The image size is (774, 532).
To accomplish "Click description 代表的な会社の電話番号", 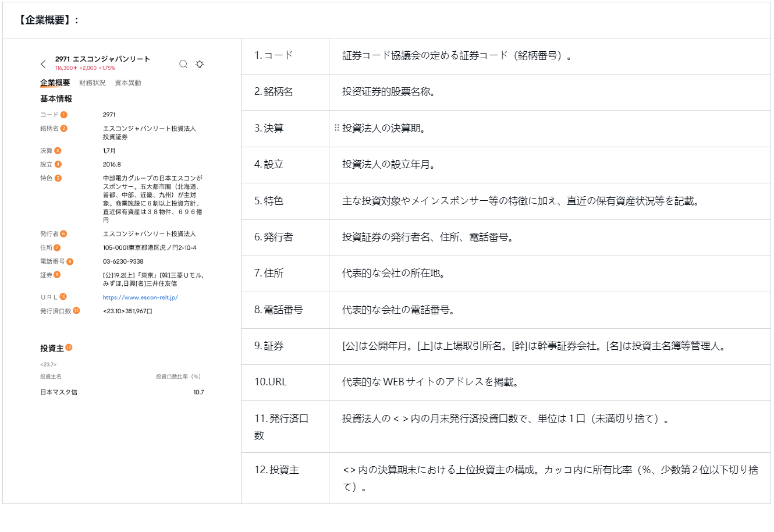I will coord(398,310).
